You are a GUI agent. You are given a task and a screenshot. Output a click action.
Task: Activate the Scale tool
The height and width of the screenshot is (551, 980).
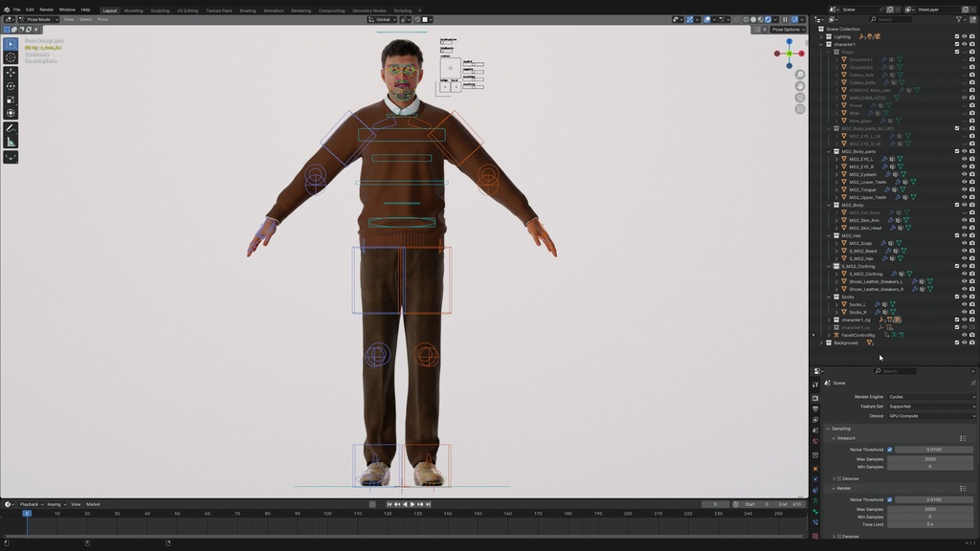(x=11, y=99)
